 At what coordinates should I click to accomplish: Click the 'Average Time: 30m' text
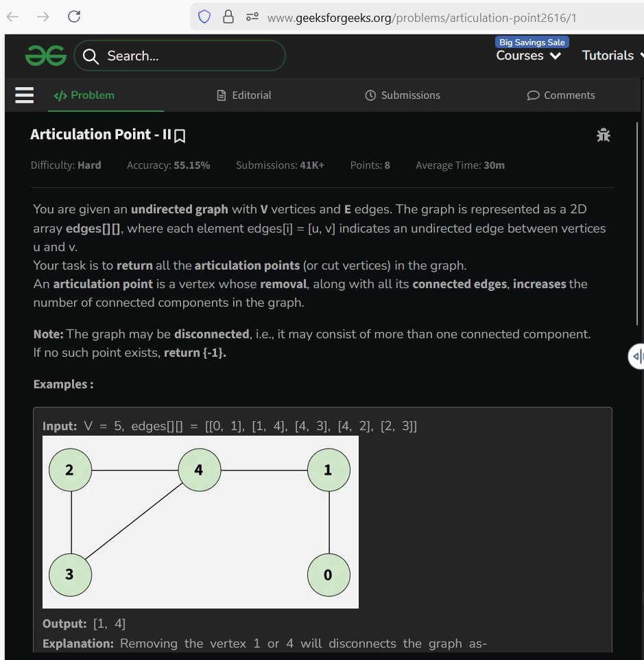(x=460, y=165)
